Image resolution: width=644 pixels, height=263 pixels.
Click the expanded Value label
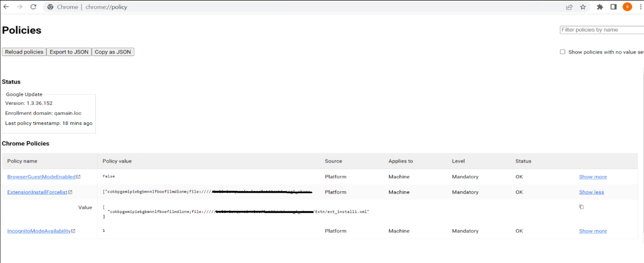click(x=85, y=207)
